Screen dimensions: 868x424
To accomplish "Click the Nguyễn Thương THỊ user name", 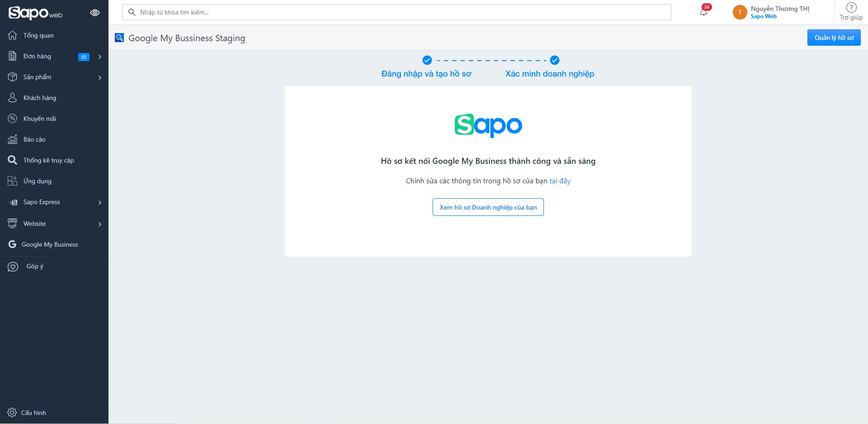I will (x=780, y=9).
